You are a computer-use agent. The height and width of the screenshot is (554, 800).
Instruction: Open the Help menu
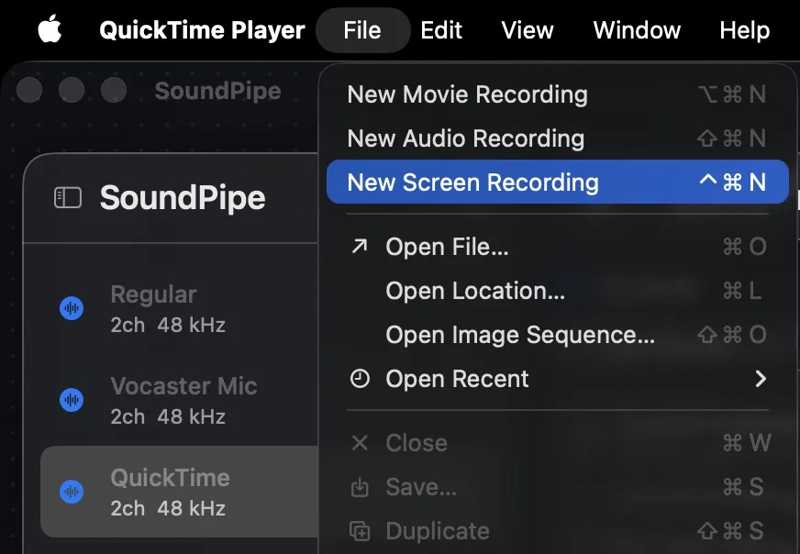(744, 30)
